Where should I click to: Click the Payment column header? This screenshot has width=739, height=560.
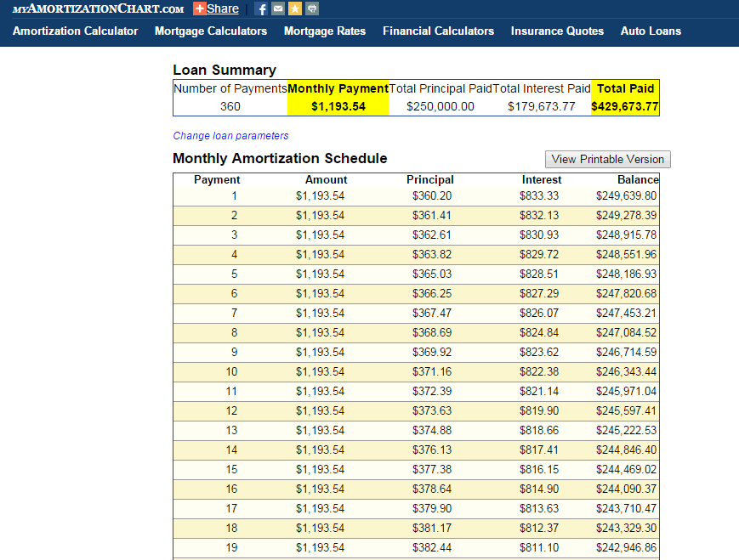pos(217,180)
